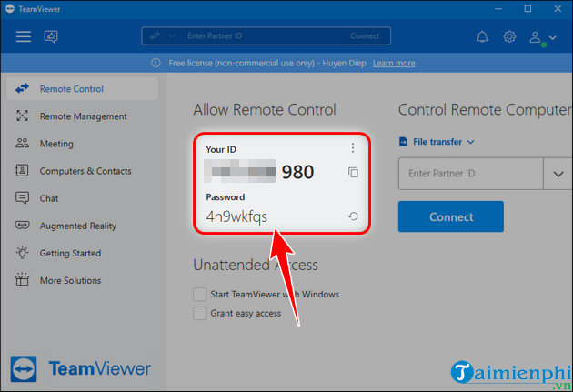Maximize the TeamViewer window
This screenshot has width=573, height=392.
pos(528,9)
